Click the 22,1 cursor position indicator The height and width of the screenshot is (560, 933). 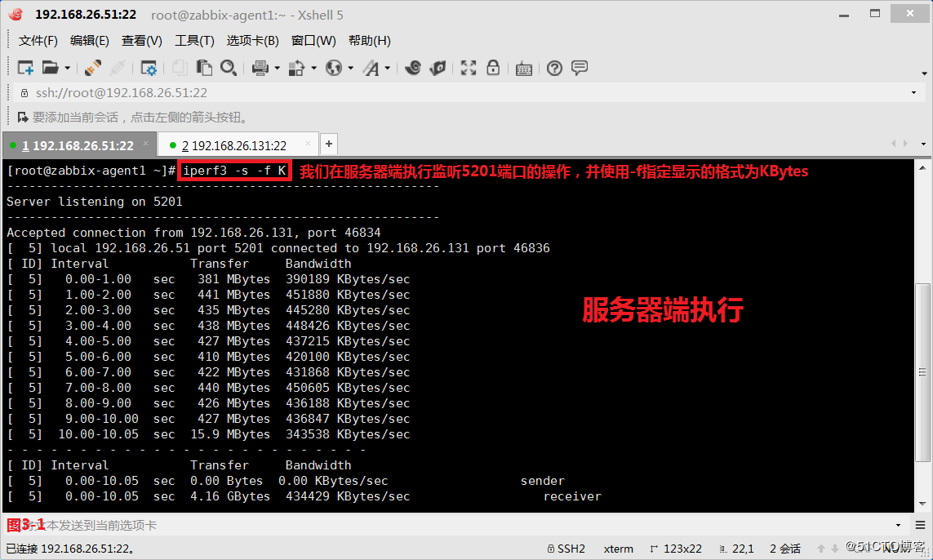tap(736, 549)
